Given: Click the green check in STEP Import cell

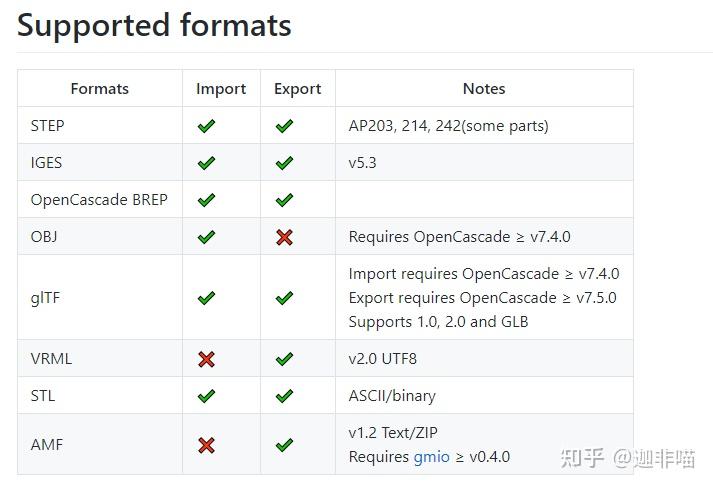Looking at the screenshot, I should click(x=206, y=126).
